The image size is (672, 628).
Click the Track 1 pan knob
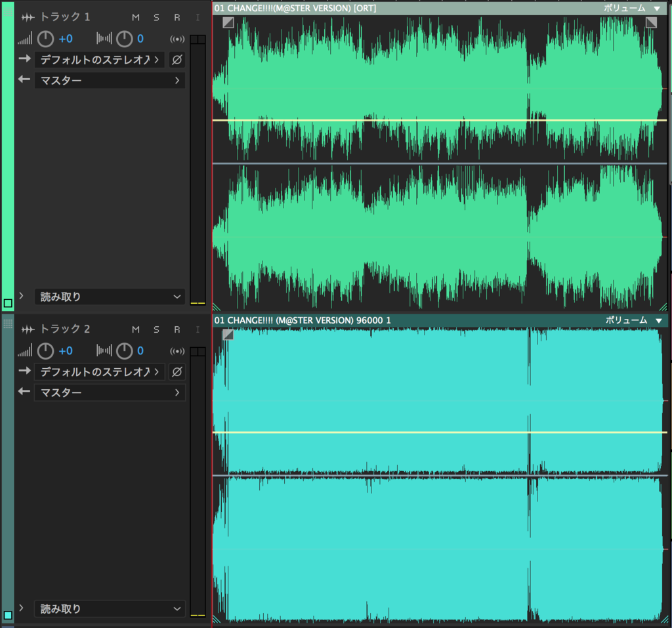click(x=124, y=39)
